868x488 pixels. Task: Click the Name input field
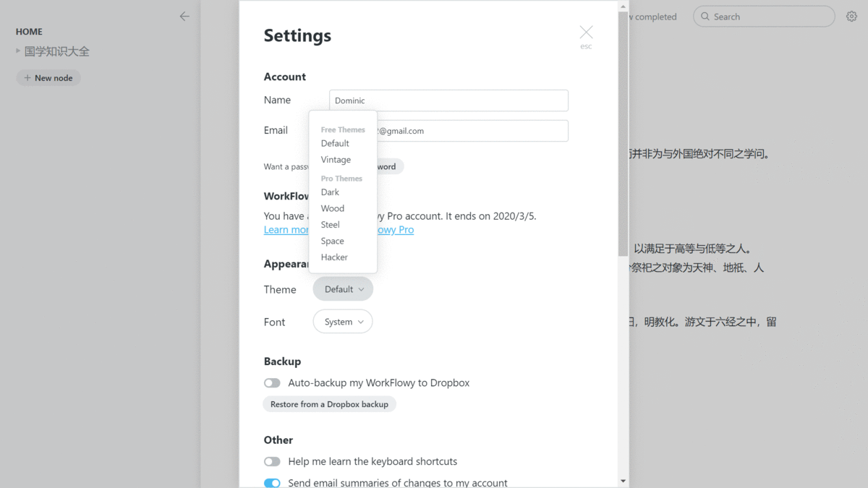click(448, 100)
